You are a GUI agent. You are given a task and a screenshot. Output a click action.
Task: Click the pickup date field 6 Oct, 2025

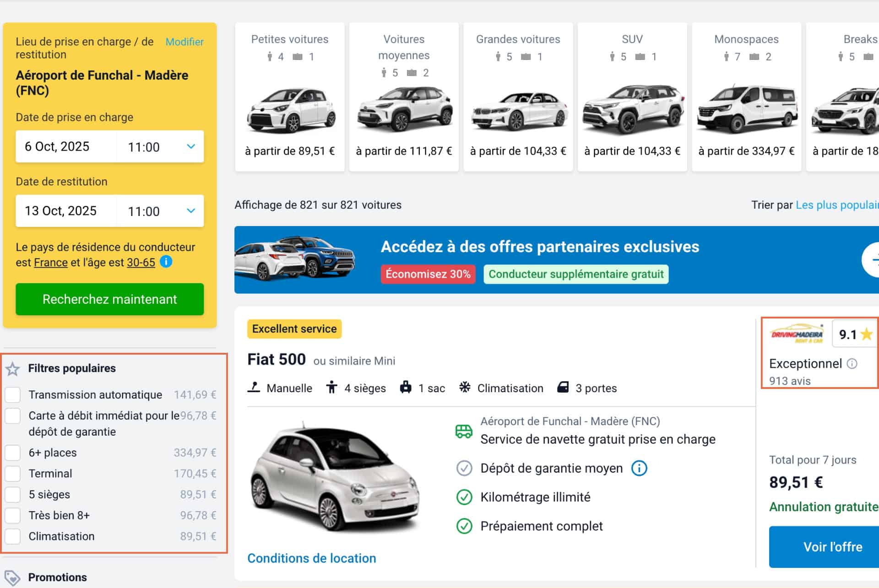tap(66, 146)
